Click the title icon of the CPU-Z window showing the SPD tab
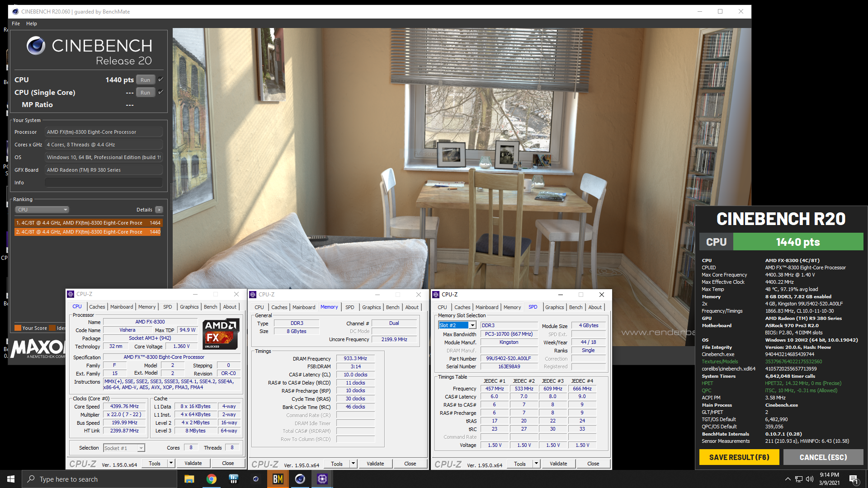 [x=436, y=295]
